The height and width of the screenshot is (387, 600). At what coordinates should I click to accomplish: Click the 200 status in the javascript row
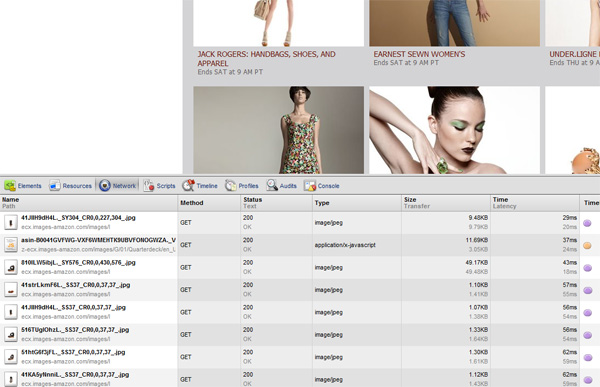248,240
